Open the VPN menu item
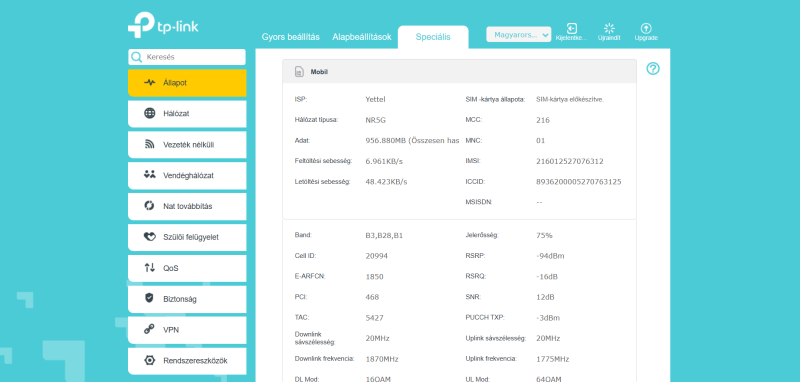Screen dimensions: 800x382 coord(187,330)
